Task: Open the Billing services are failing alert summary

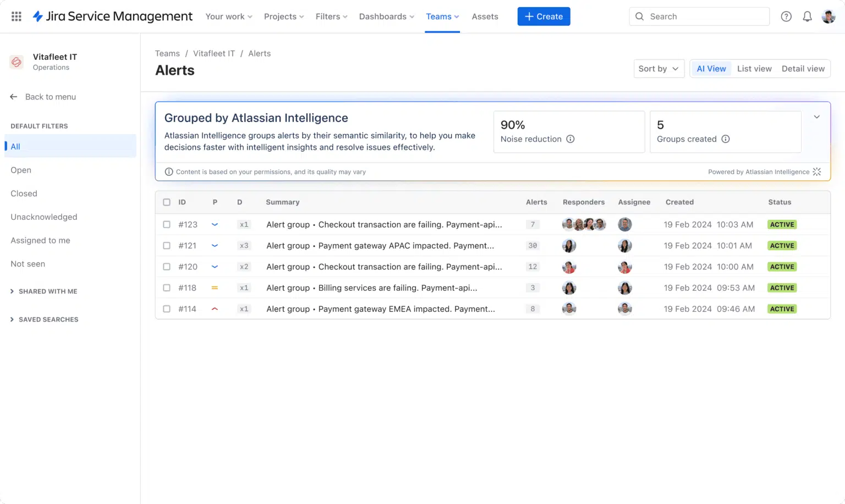Action: [372, 288]
